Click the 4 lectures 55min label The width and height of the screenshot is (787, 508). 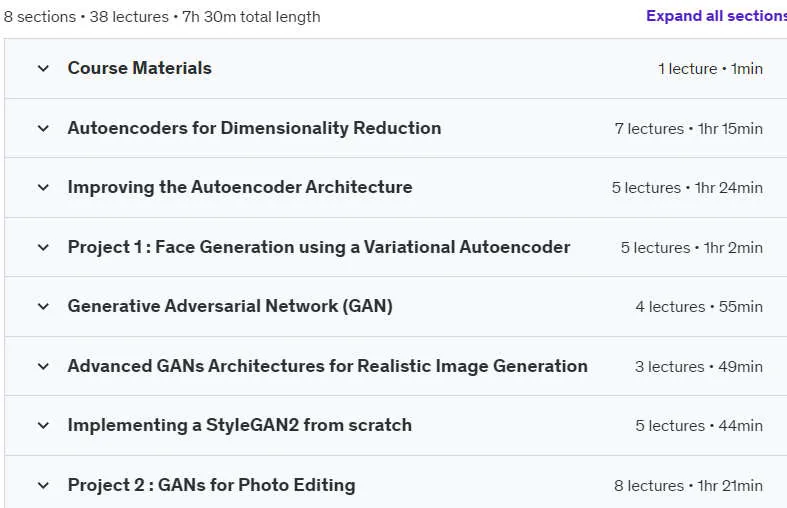click(699, 307)
